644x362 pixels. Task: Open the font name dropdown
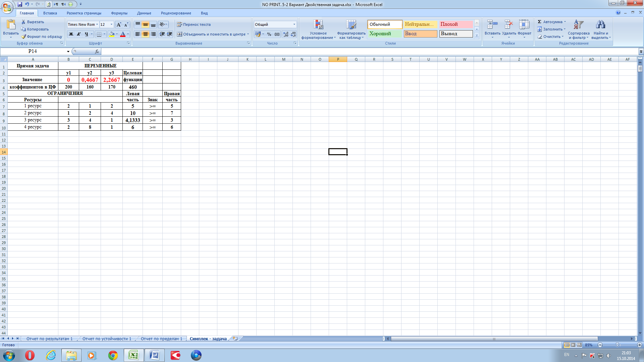click(x=97, y=24)
